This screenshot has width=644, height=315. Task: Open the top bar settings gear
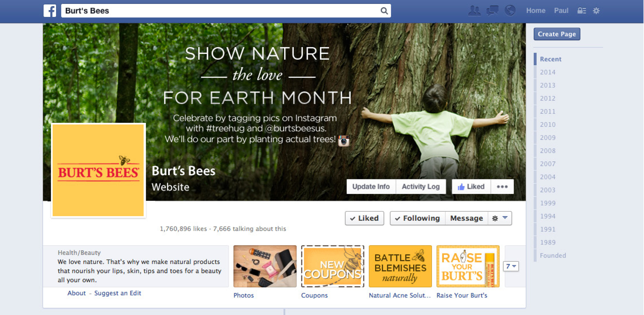point(596,11)
